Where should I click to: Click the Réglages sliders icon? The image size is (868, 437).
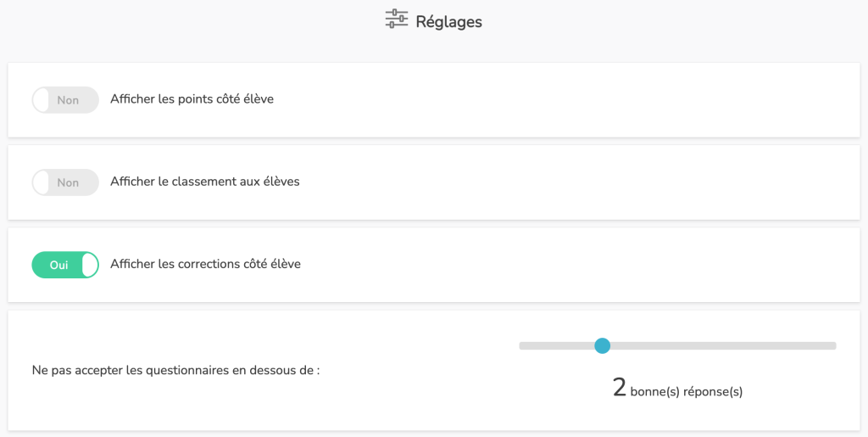[397, 19]
